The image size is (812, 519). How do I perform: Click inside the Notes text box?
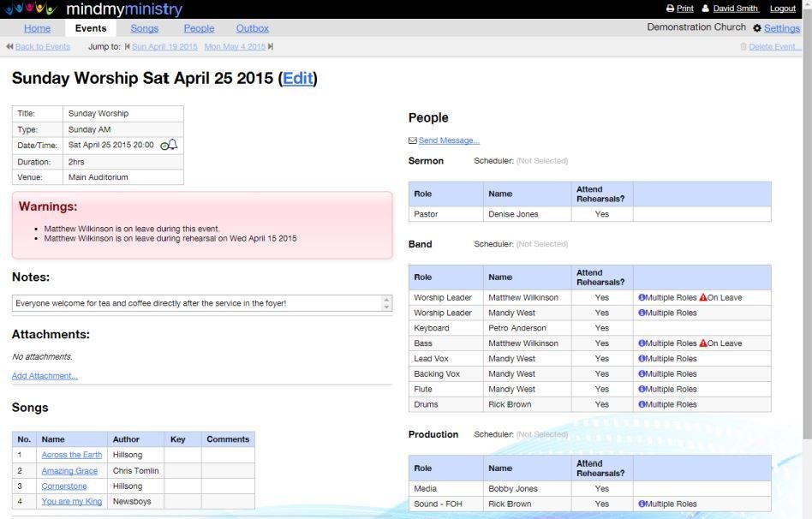[x=197, y=303]
